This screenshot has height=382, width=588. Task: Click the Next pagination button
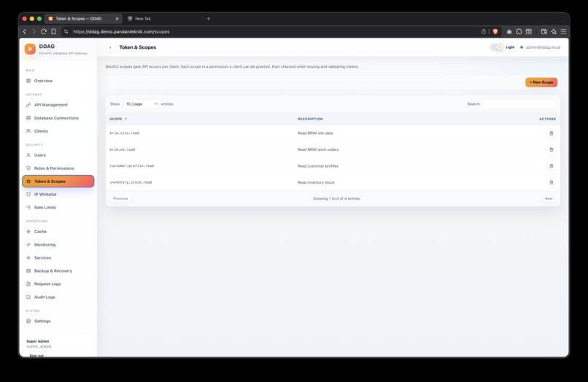(x=549, y=199)
